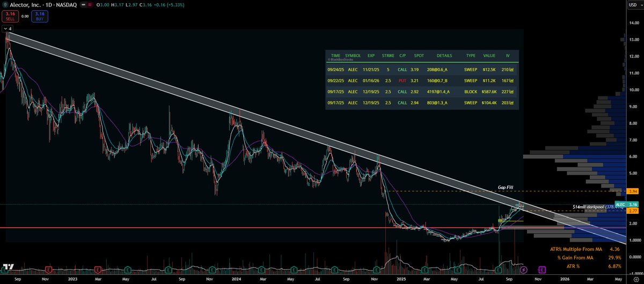The height and width of the screenshot is (284, 644).
Task: Click IV chart icon in BLOCK row
Action: click(x=511, y=91)
